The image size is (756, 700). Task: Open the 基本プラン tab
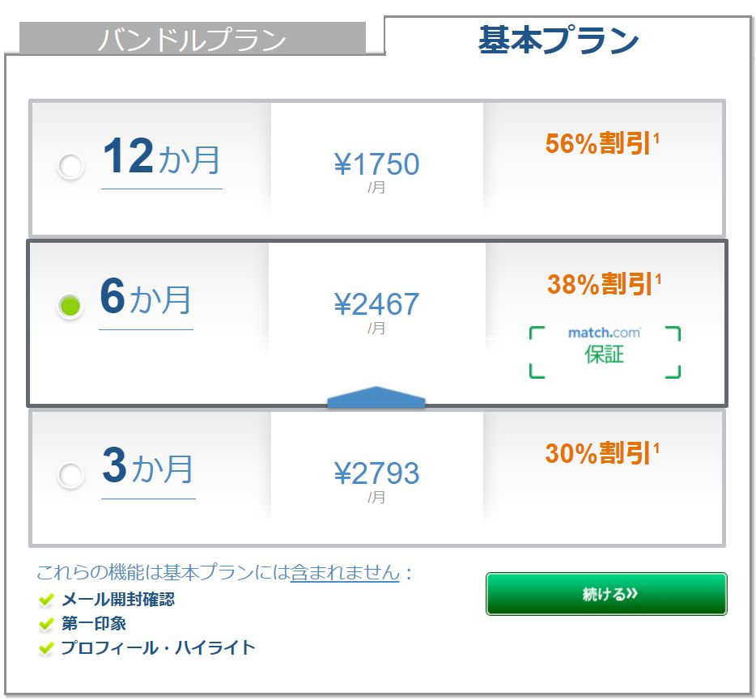pyautogui.click(x=559, y=39)
